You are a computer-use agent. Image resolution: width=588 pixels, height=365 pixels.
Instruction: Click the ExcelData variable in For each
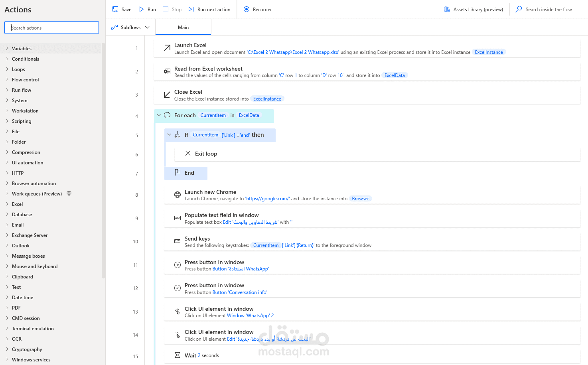click(249, 115)
